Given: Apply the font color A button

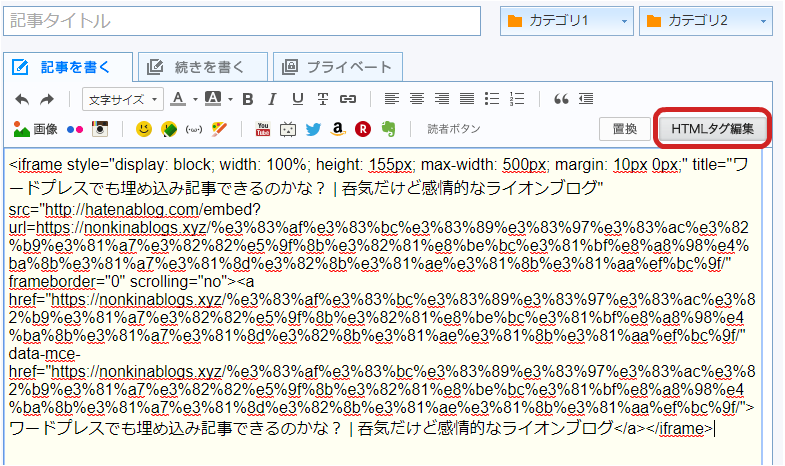Looking at the screenshot, I should (178, 99).
